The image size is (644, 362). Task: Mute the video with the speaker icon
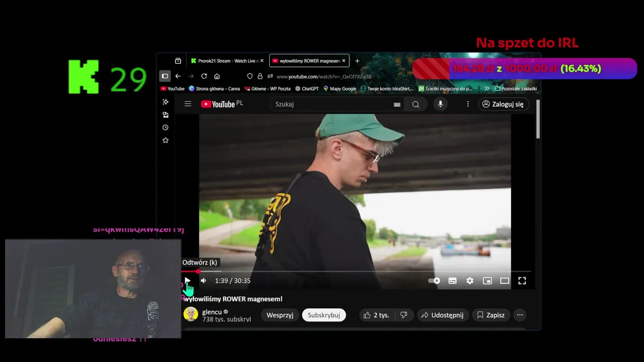(x=203, y=281)
